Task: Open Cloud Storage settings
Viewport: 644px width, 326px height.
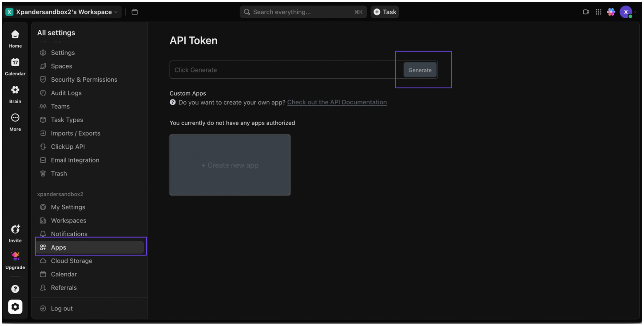Action: [x=71, y=261]
